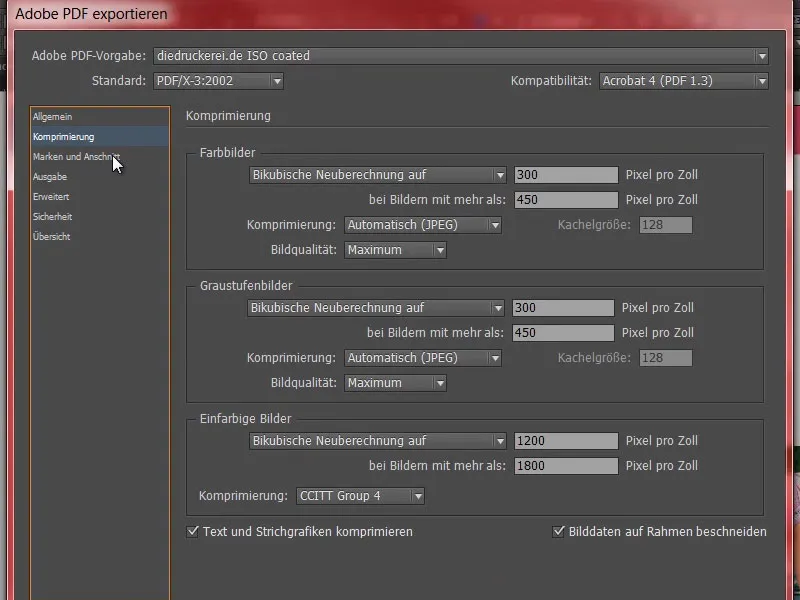The image size is (800, 600).
Task: Open Farbbilder resampling method dropdown
Action: tap(378, 174)
